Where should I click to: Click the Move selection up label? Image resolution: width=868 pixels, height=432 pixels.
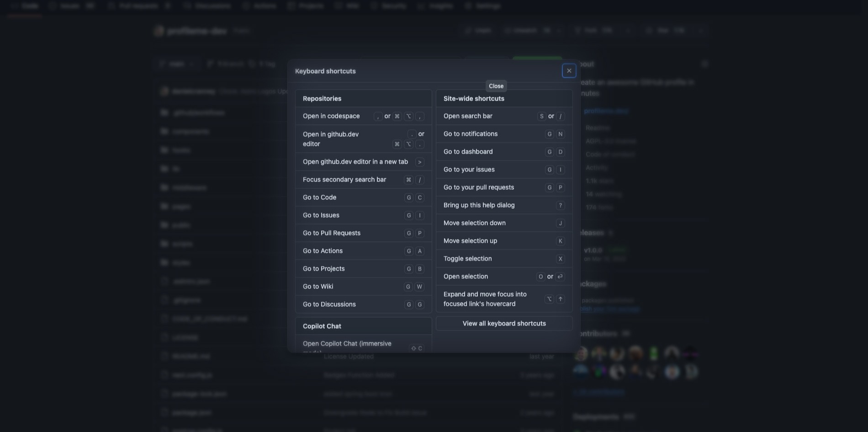click(471, 241)
